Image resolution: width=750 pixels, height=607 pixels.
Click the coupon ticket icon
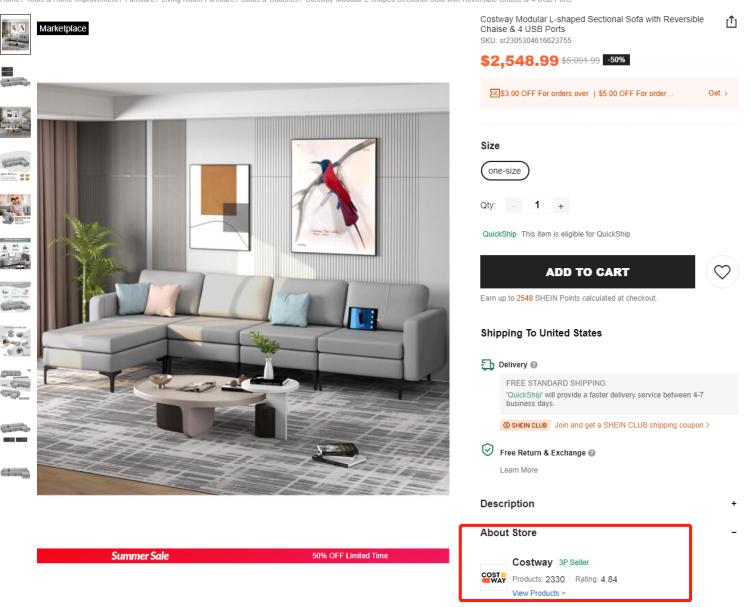tap(494, 93)
